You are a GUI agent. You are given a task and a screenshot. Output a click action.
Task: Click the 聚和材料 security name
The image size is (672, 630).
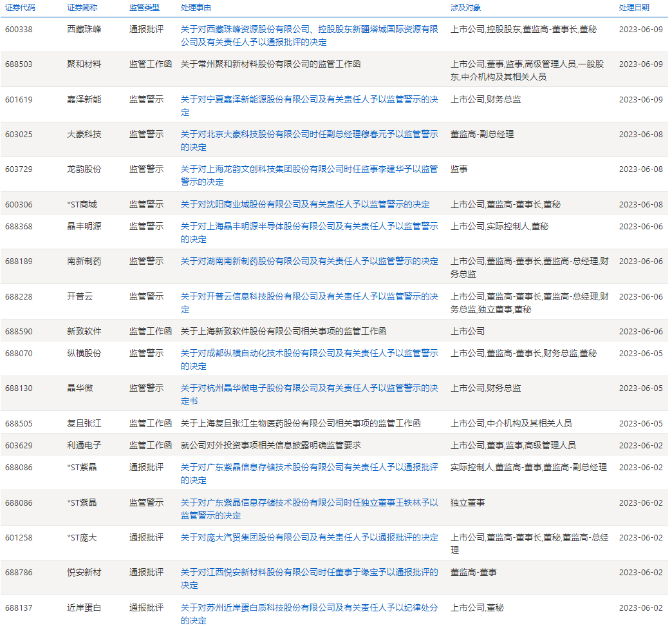pos(84,64)
